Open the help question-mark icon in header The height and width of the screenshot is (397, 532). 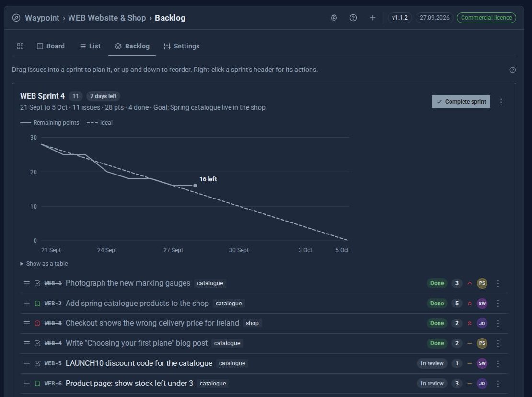(x=353, y=18)
